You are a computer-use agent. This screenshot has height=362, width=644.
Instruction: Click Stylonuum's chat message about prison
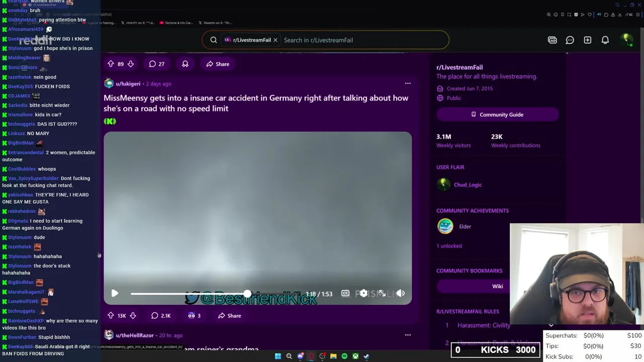click(x=63, y=48)
